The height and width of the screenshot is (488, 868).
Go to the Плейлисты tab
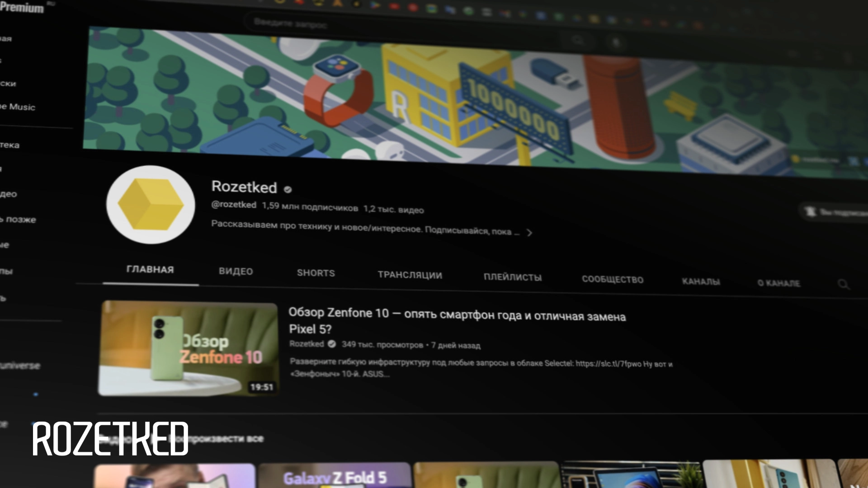[x=512, y=277]
